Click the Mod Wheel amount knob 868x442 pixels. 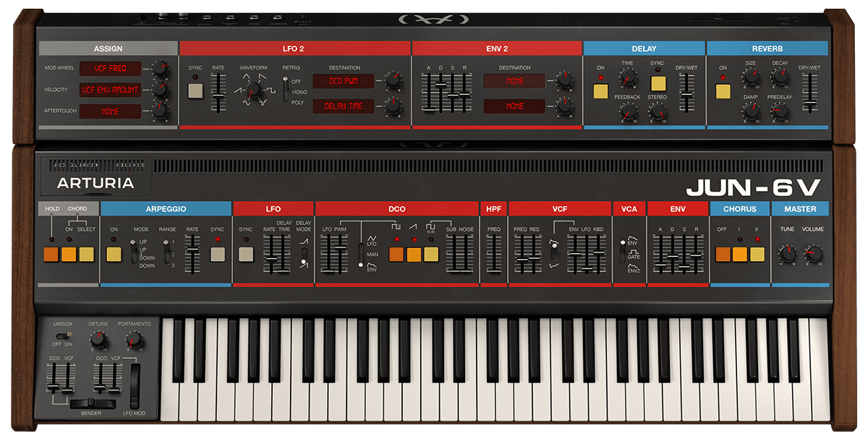[159, 68]
